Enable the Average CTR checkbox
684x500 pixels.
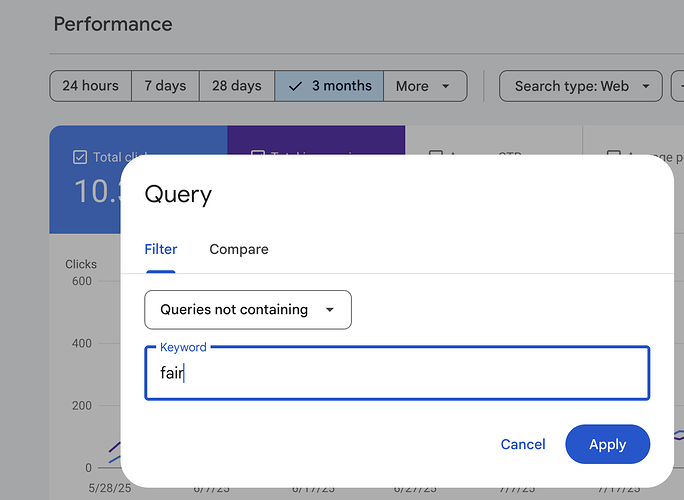pyautogui.click(x=435, y=156)
